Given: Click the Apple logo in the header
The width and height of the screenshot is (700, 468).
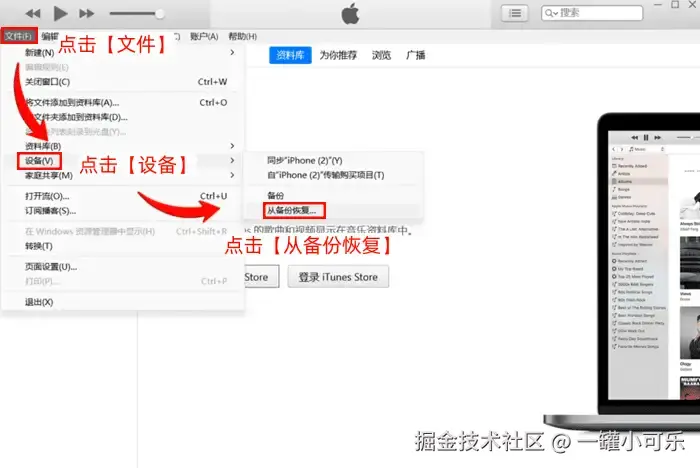Looking at the screenshot, I should pyautogui.click(x=350, y=13).
